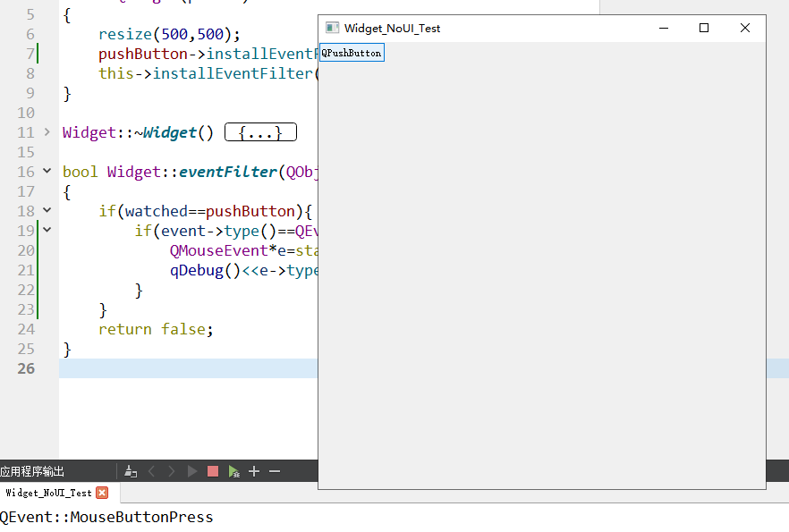Click the green run-with-debugger icon
Viewport: 789px width, 532px height.
click(233, 471)
